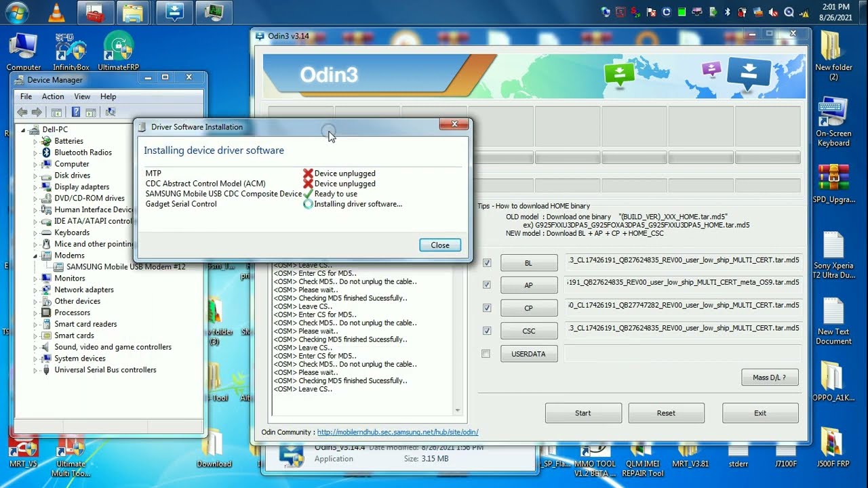The height and width of the screenshot is (488, 868).
Task: Check the USERDATA checkbox in Odin
Action: [486, 354]
